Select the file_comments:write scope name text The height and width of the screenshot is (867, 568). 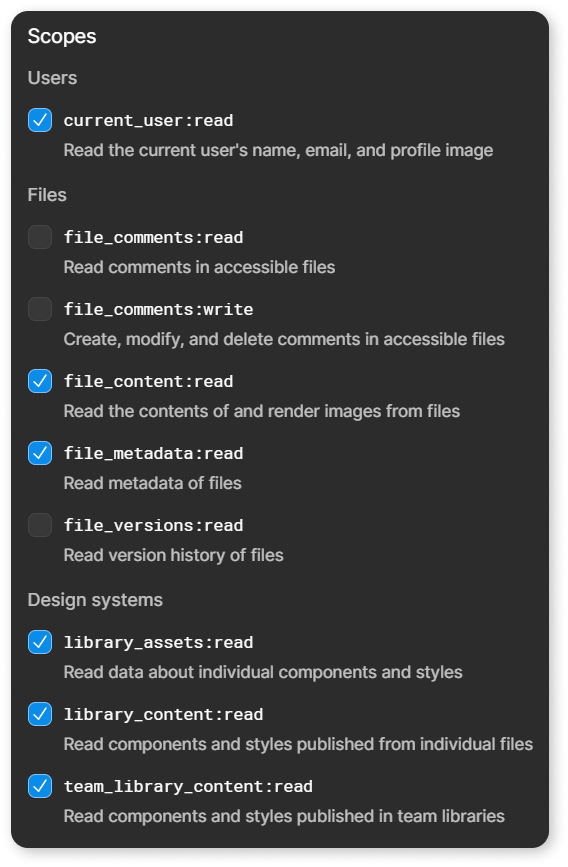(x=158, y=309)
